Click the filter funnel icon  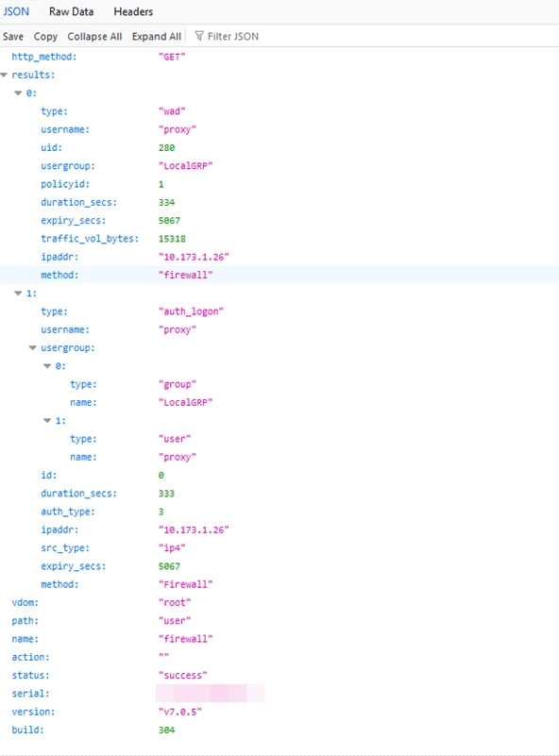coord(198,36)
